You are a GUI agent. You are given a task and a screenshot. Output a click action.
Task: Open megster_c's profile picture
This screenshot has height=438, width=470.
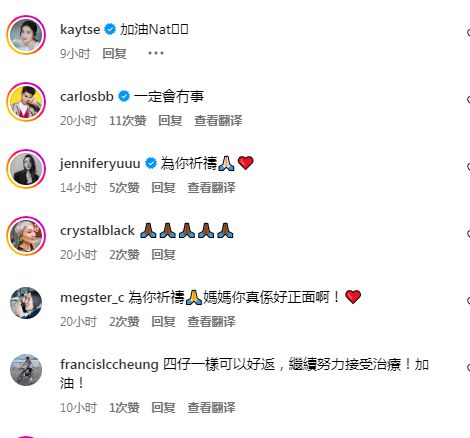(26, 303)
